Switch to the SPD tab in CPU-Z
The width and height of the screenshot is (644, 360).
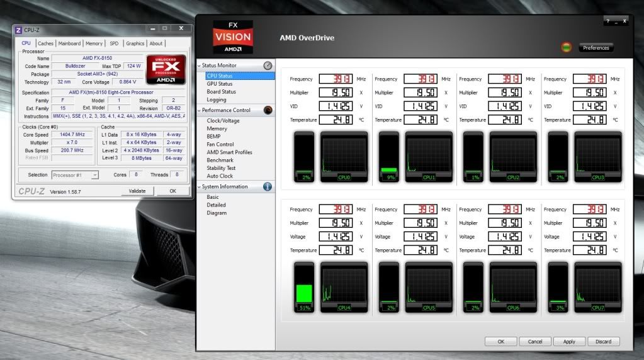click(x=114, y=43)
